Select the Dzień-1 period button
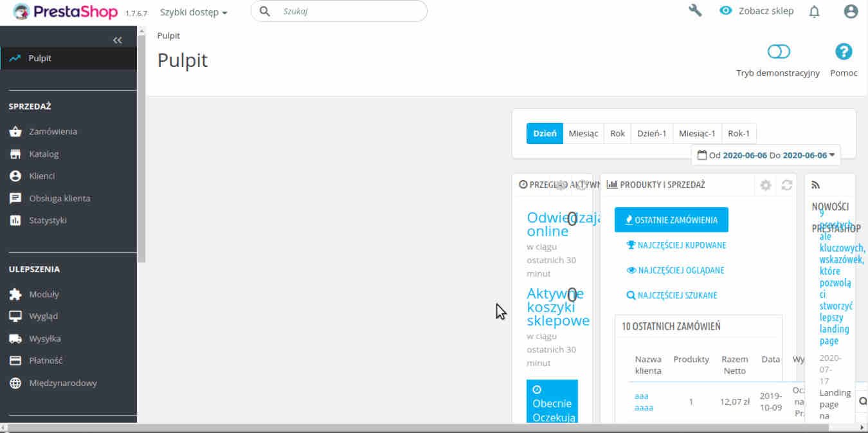 651,133
